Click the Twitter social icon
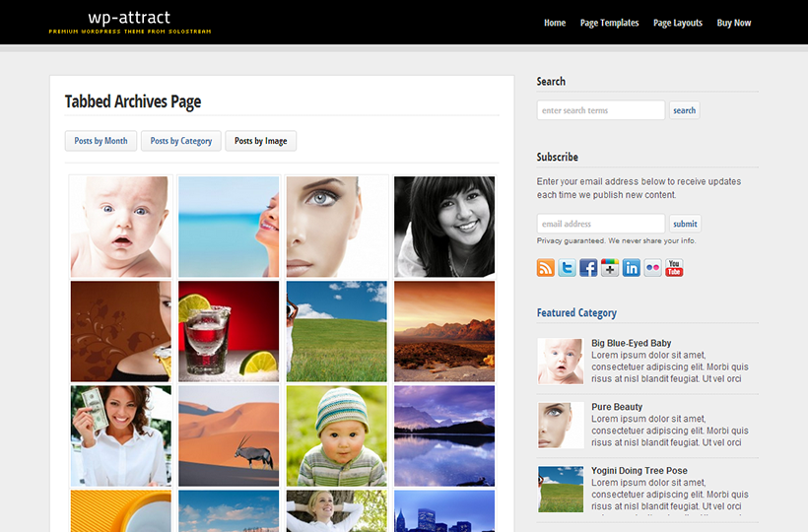 pos(567,268)
